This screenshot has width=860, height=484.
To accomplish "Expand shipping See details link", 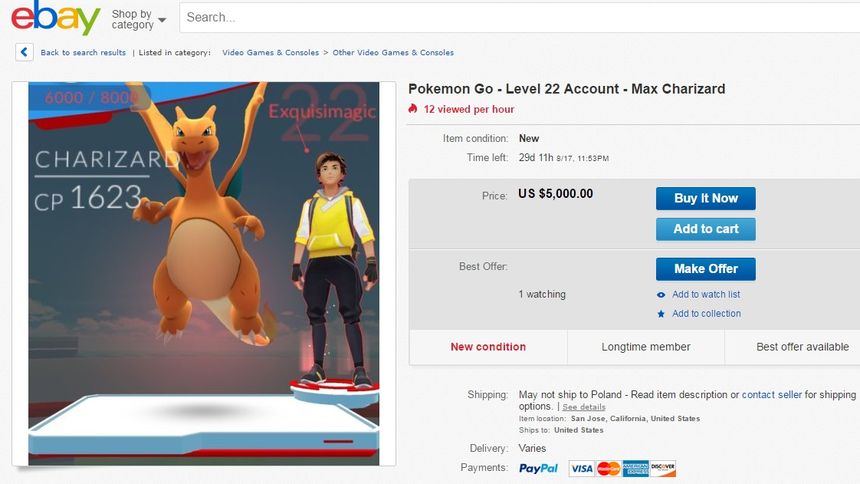I will (x=584, y=407).
